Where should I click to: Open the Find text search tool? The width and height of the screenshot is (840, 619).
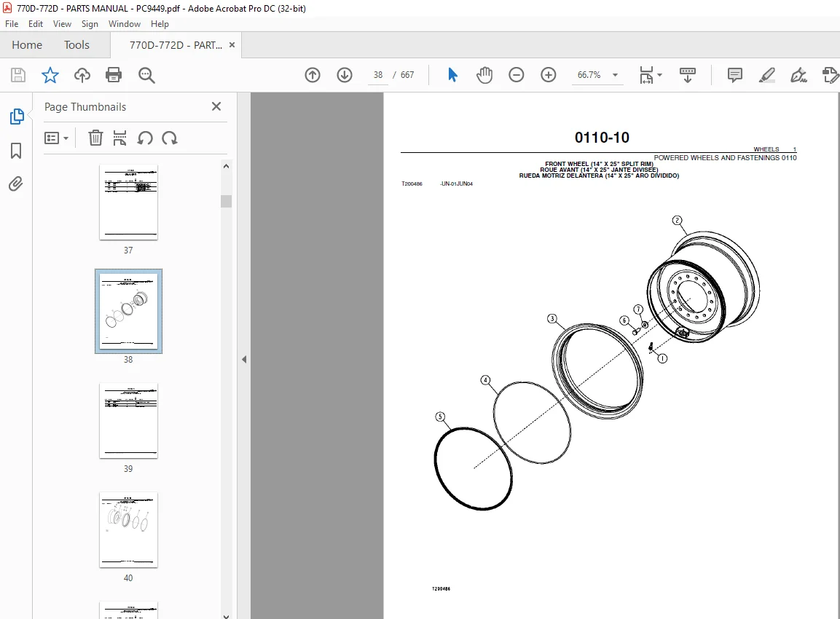tap(146, 75)
